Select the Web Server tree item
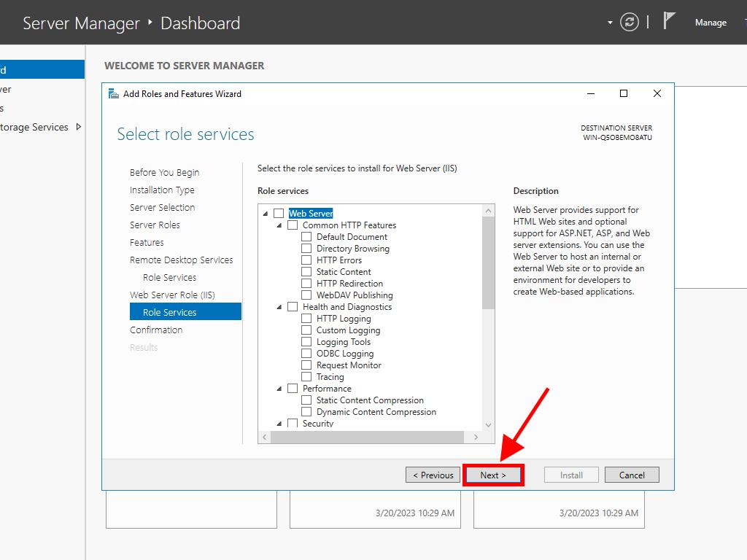This screenshot has height=560, width=747. (311, 214)
